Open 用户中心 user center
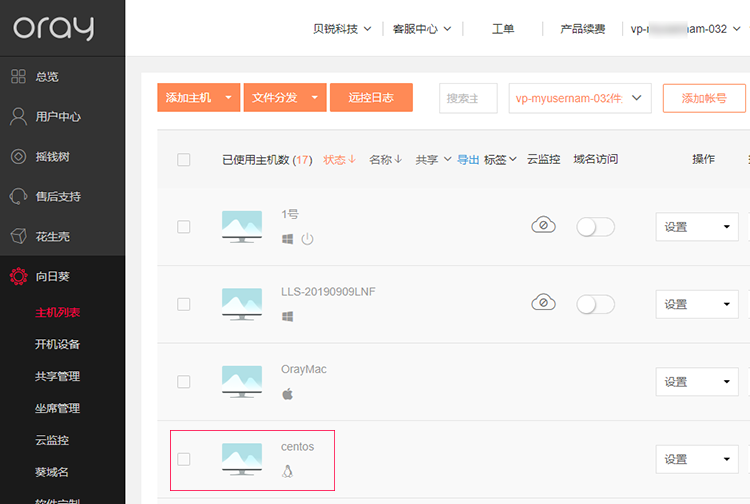This screenshot has height=504, width=750. [57, 117]
